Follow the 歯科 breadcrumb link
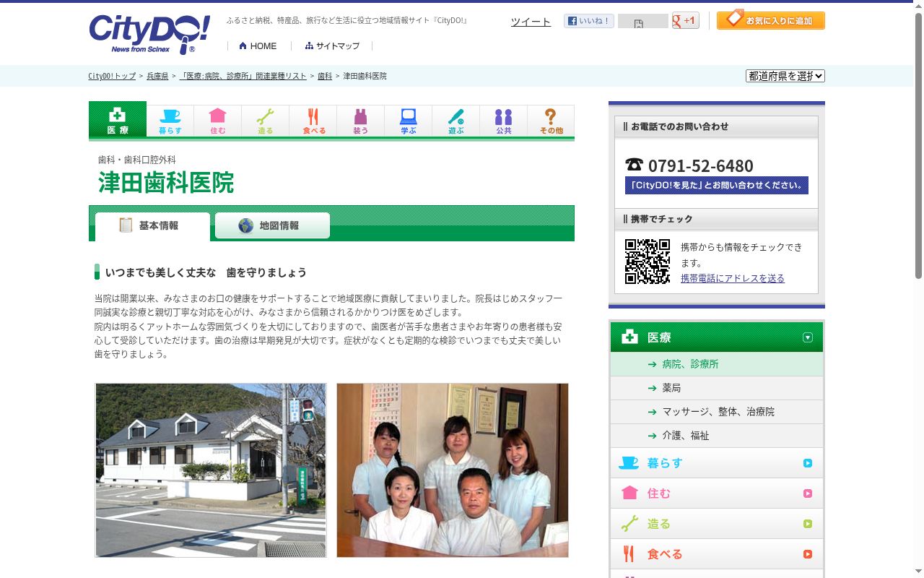924x578 pixels. [325, 76]
